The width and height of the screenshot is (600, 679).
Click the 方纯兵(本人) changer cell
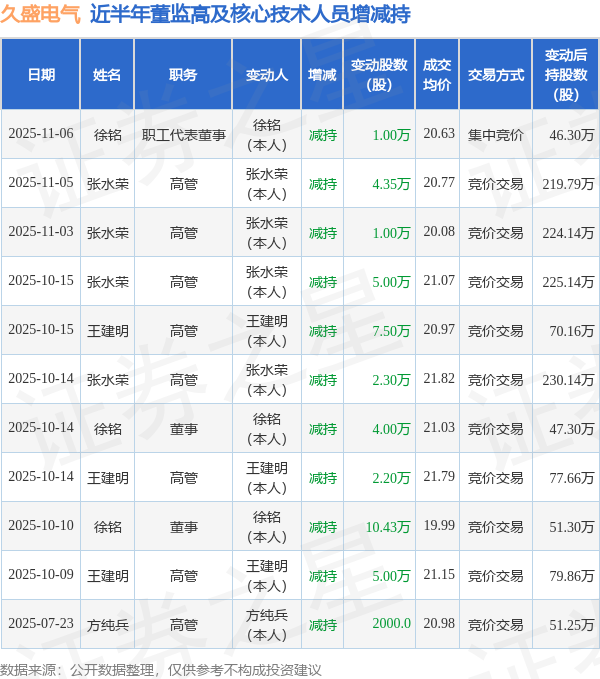[x=267, y=624]
